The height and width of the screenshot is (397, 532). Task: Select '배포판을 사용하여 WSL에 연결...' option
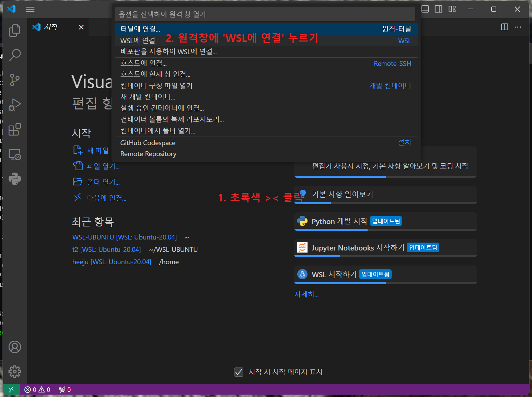pyautogui.click(x=266, y=51)
